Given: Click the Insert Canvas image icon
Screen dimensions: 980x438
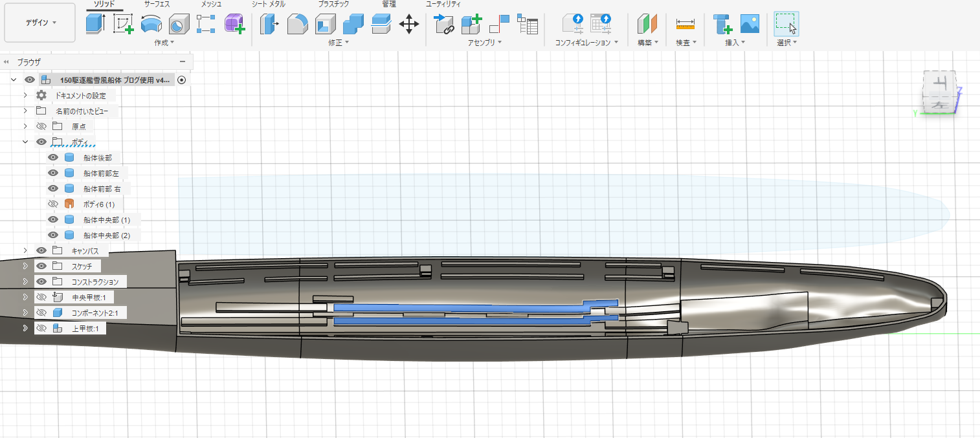Looking at the screenshot, I should [x=750, y=24].
